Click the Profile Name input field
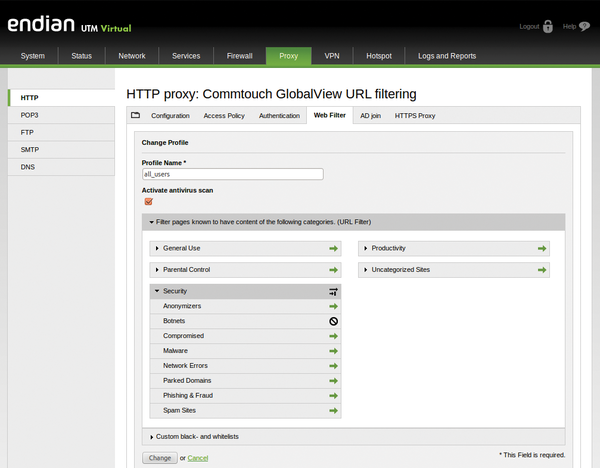 [233, 174]
